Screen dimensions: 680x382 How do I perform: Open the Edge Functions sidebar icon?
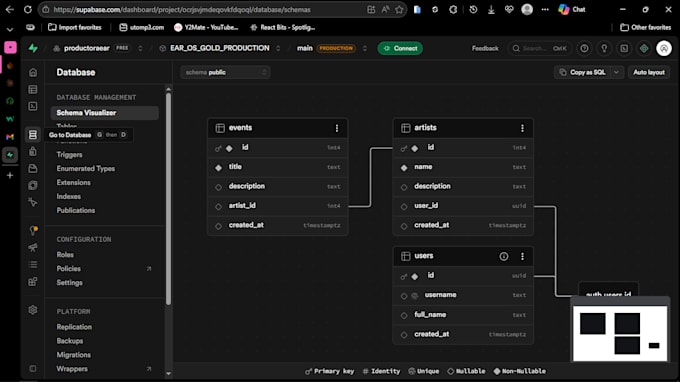[33, 185]
